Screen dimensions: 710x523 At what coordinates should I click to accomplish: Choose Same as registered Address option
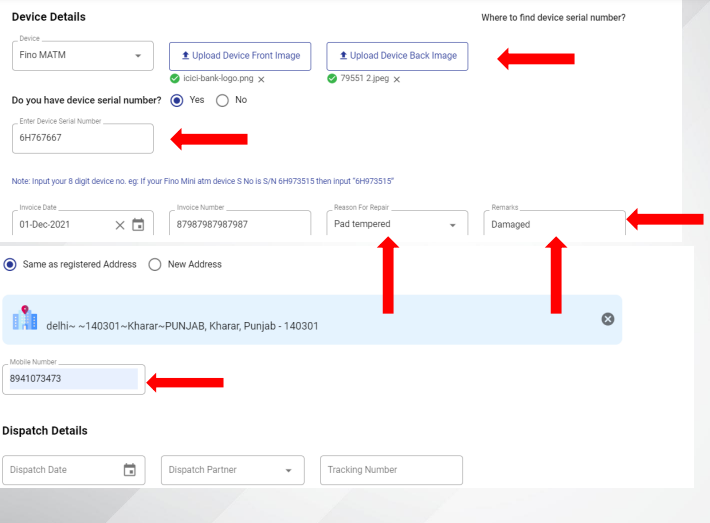10,264
